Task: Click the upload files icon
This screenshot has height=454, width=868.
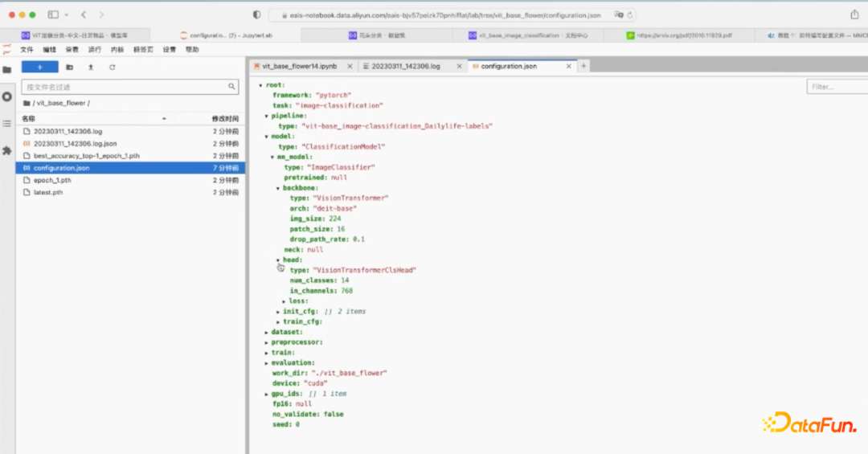Action: click(91, 67)
